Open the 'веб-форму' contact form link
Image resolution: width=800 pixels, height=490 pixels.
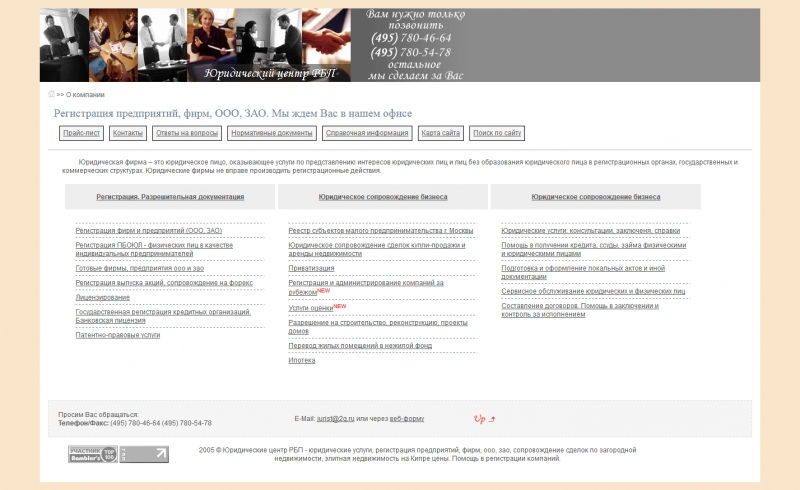[407, 419]
